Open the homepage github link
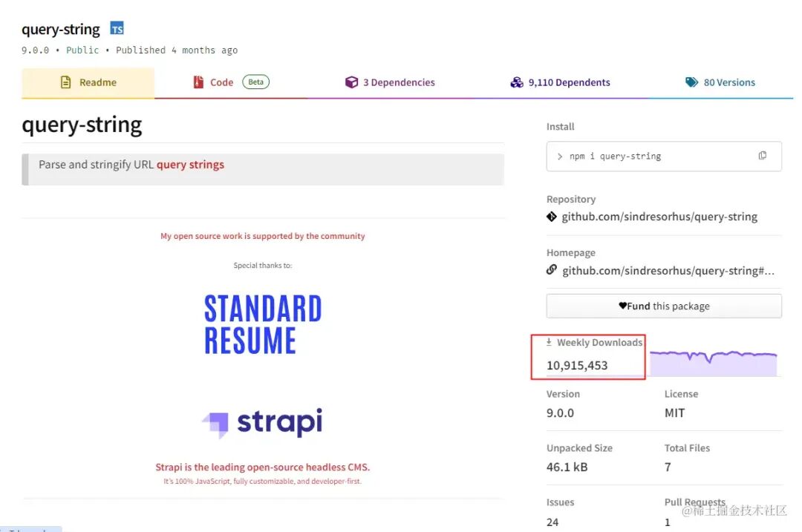The width and height of the screenshot is (802, 532). pos(668,271)
